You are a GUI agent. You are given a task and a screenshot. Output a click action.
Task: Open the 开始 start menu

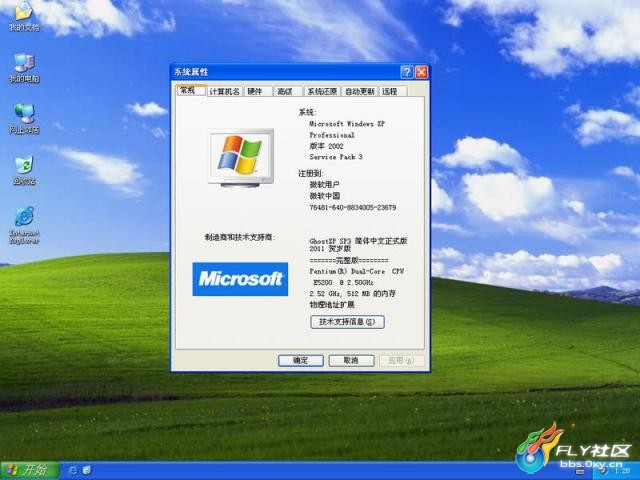[x=30, y=471]
